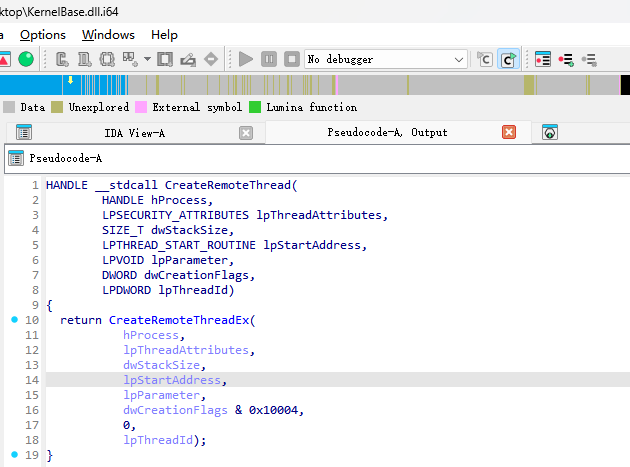Click SIZE_T type on line 4
This screenshot has height=467, width=630.
123,230
